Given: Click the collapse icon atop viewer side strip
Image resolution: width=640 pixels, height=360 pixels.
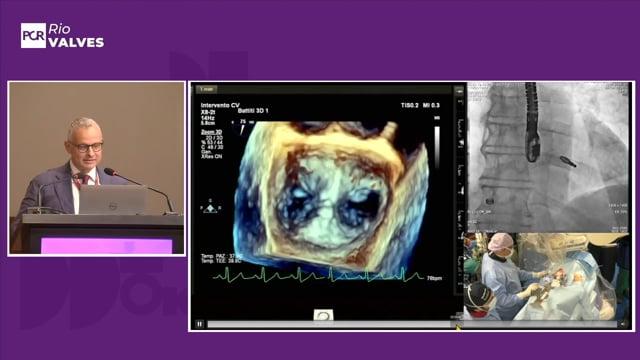Looking at the screenshot, I should tap(459, 91).
